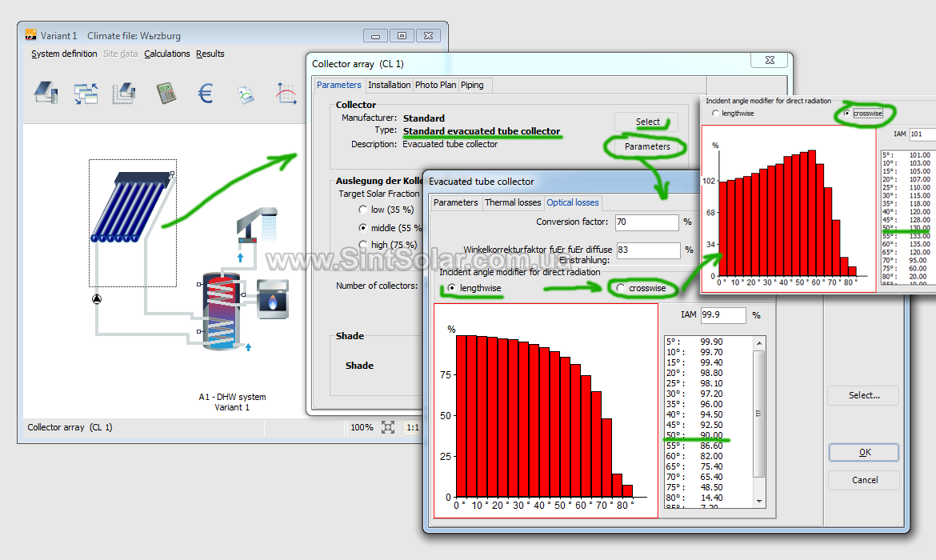Open the Installation tab
This screenshot has width=936, height=560.
pos(389,85)
